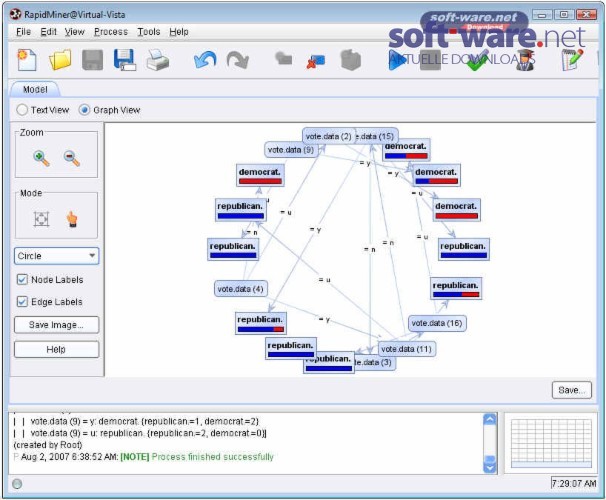Image resolution: width=606 pixels, height=500 pixels.
Task: Click the gray stop process icon
Action: click(x=430, y=60)
